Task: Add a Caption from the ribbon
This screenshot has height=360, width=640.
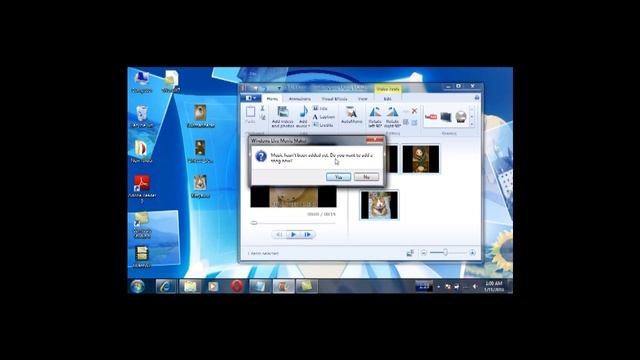Action: click(x=324, y=117)
